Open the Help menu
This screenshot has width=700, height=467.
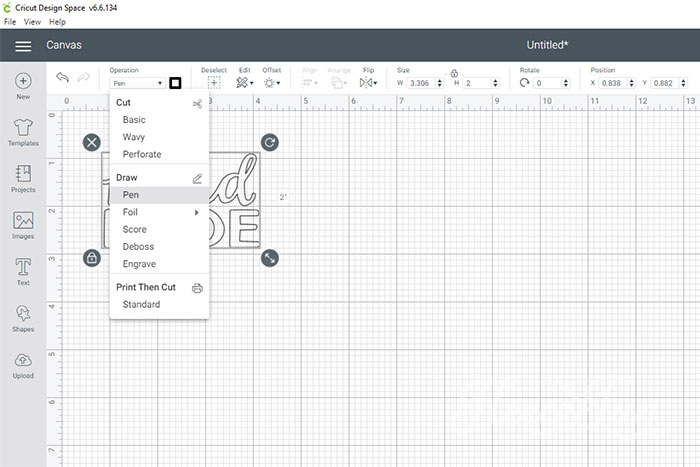pos(57,22)
